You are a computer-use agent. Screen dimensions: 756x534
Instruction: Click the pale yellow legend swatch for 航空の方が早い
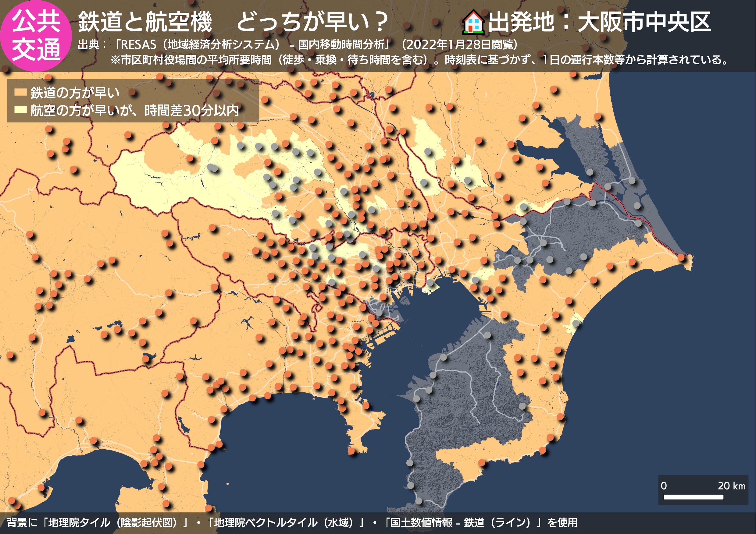tap(20, 110)
